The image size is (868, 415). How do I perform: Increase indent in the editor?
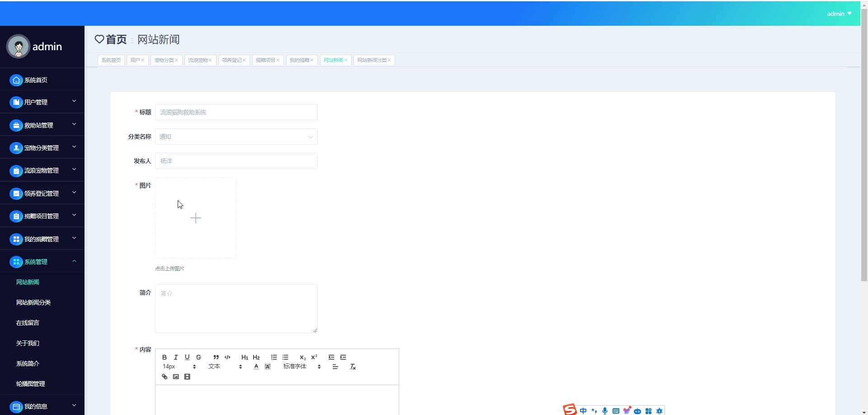343,357
